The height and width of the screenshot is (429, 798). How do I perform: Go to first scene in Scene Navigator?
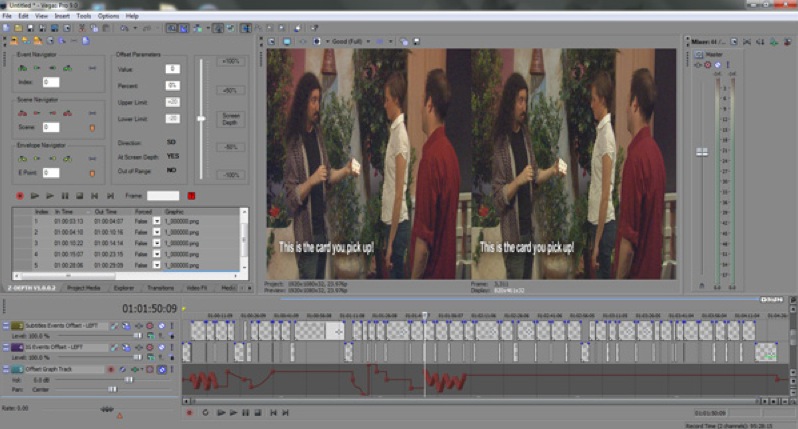[x=22, y=113]
